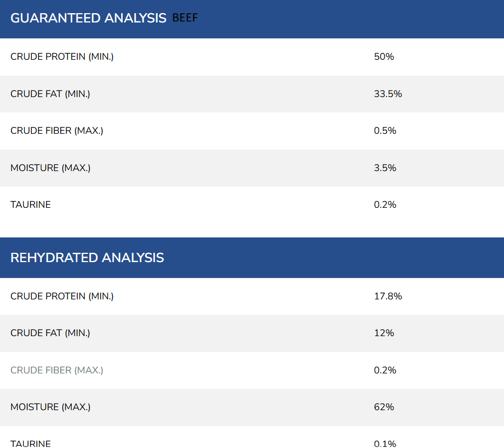Select Crude Protein label in Rehydrated Analysis table
This screenshot has width=504, height=448.
[62, 296]
